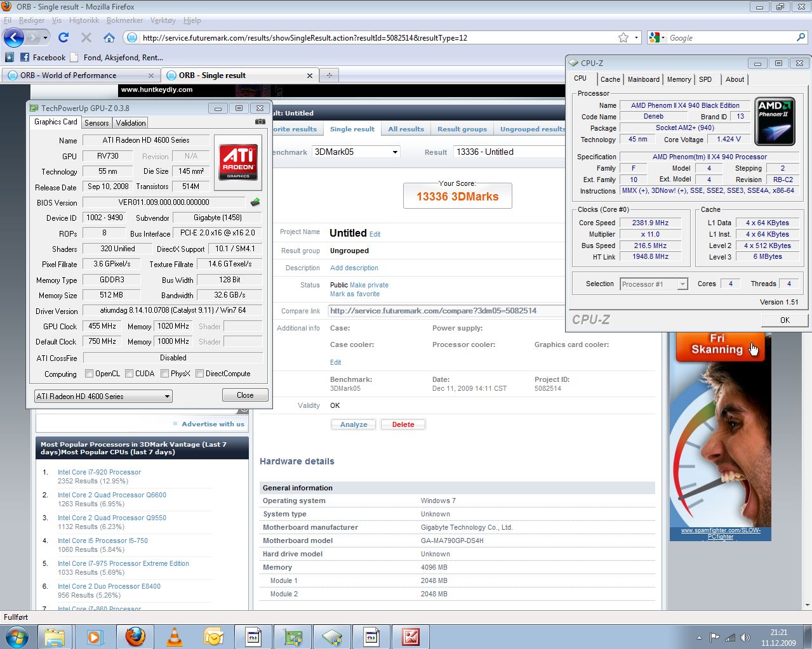Click the Make private link
This screenshot has height=649, width=812.
[369, 285]
